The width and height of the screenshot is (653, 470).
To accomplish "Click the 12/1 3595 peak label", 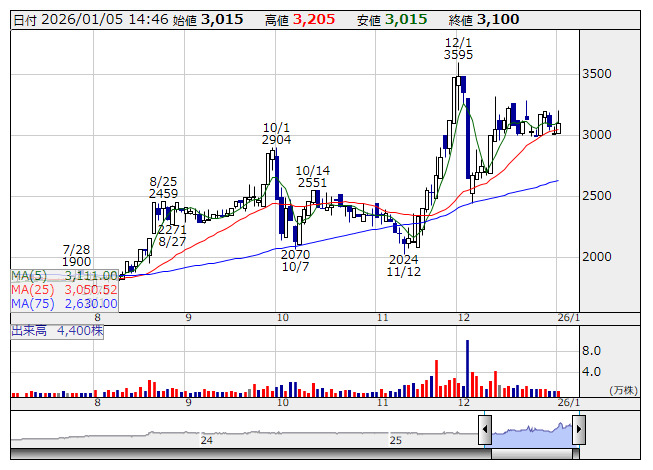I will (458, 49).
